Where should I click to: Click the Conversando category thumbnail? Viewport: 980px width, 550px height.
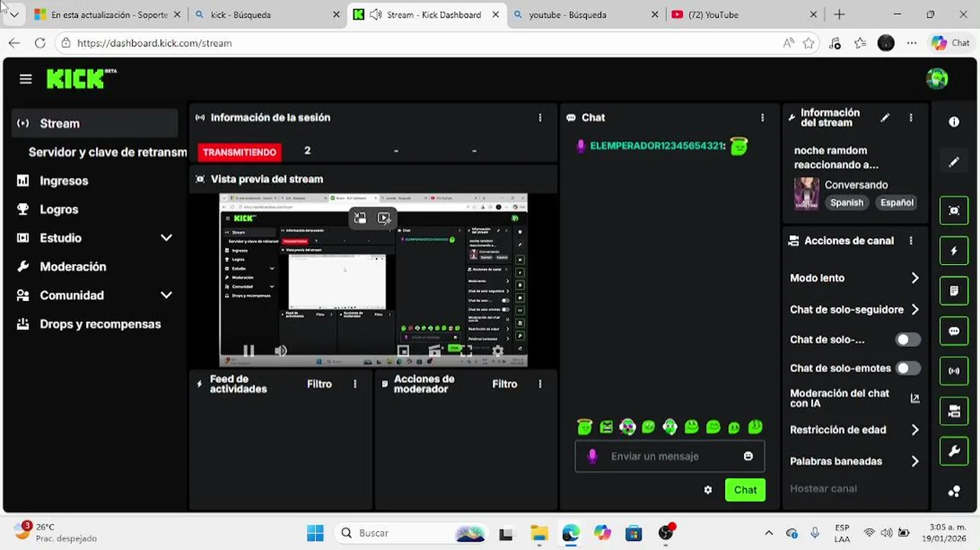(806, 193)
